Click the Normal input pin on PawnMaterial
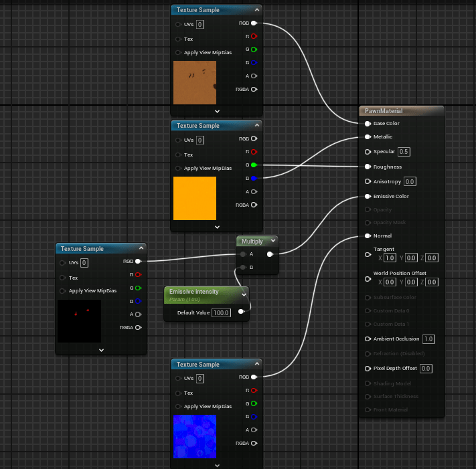 (x=368, y=236)
